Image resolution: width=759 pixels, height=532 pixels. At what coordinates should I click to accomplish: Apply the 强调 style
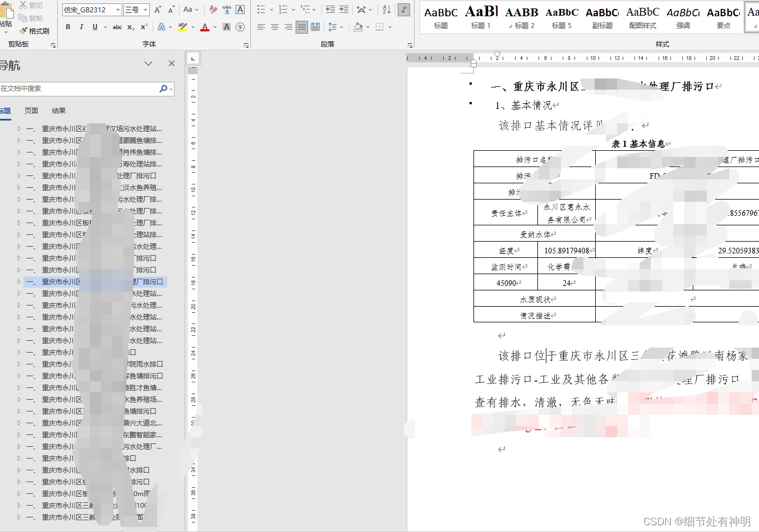[683, 17]
